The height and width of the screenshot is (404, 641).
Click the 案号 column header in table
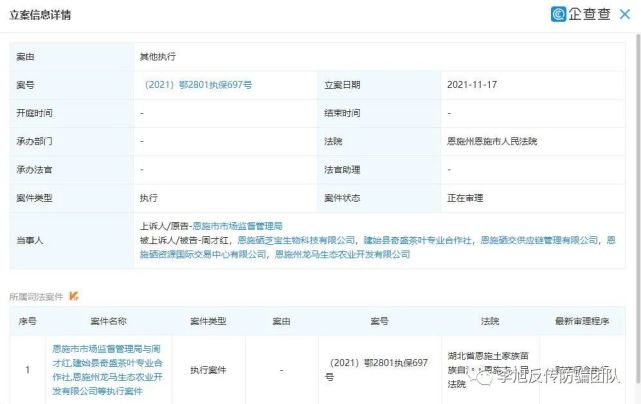(379, 321)
